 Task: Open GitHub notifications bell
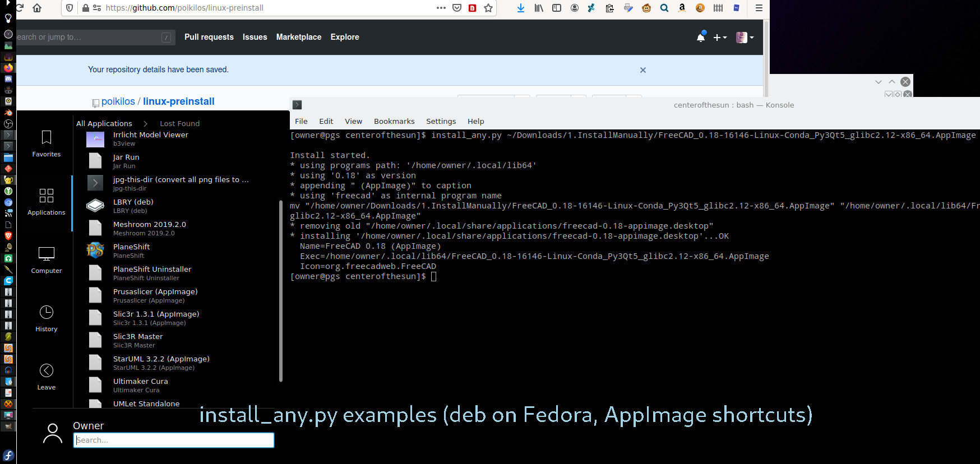(701, 37)
